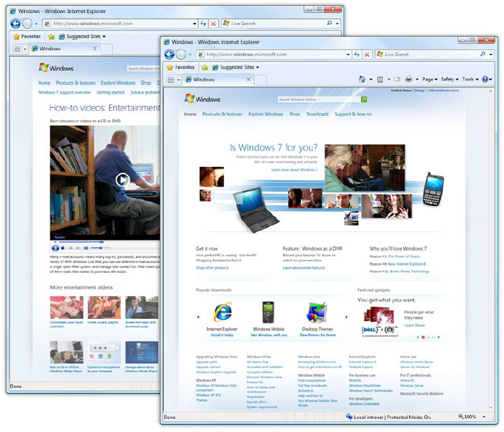
Task: Select Windows tab in front window
Action: tap(218, 79)
